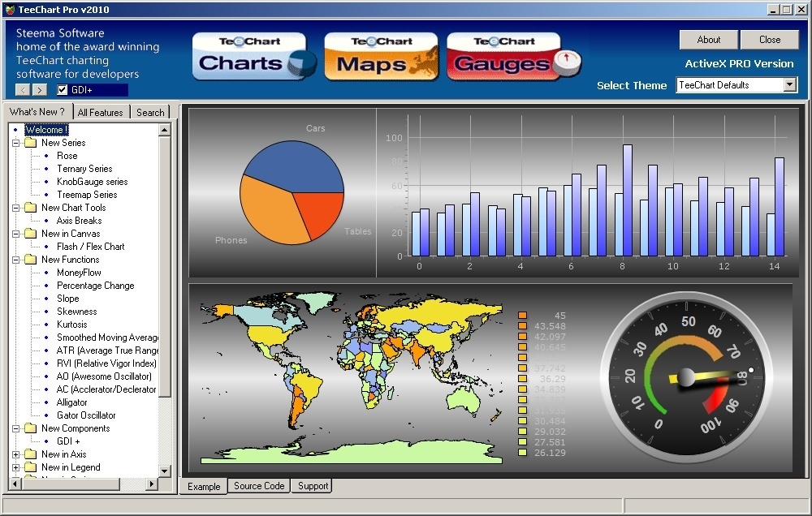Open the Gator Oscillator item

(x=86, y=415)
